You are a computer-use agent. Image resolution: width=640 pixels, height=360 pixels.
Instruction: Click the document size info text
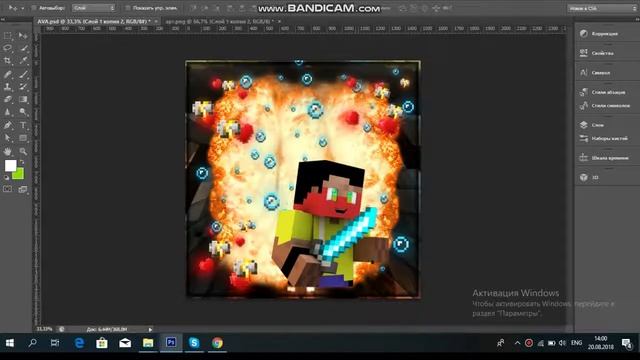(x=107, y=329)
